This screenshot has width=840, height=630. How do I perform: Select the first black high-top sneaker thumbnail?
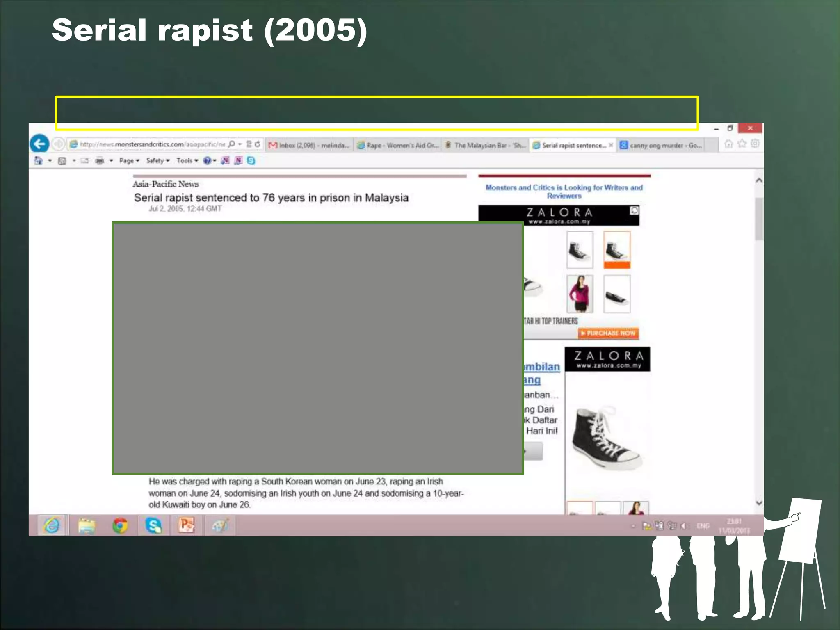point(580,250)
